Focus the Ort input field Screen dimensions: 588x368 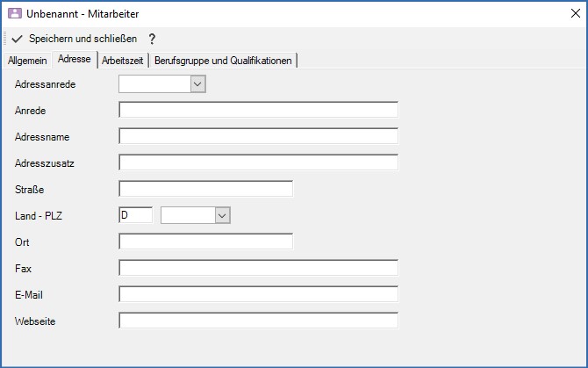point(206,242)
